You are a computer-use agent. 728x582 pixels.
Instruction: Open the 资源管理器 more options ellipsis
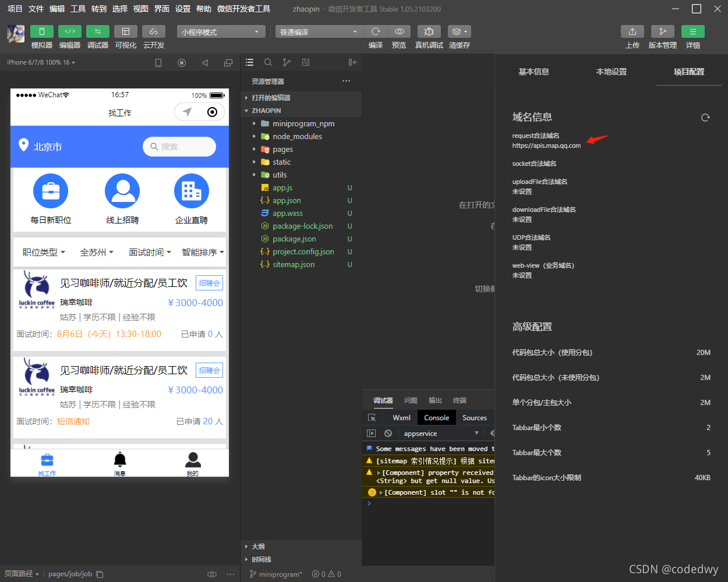347,81
